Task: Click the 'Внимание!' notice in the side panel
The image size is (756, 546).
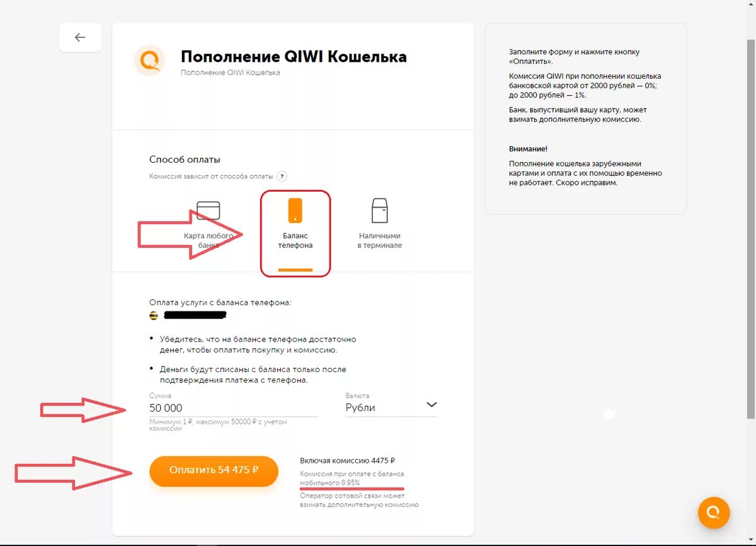Action: (x=528, y=149)
